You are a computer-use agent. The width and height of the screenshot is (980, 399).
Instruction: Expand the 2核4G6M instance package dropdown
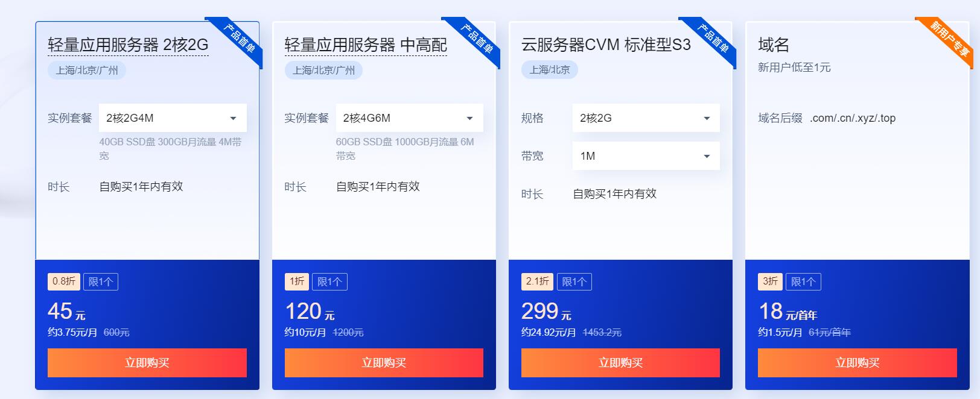click(x=409, y=118)
